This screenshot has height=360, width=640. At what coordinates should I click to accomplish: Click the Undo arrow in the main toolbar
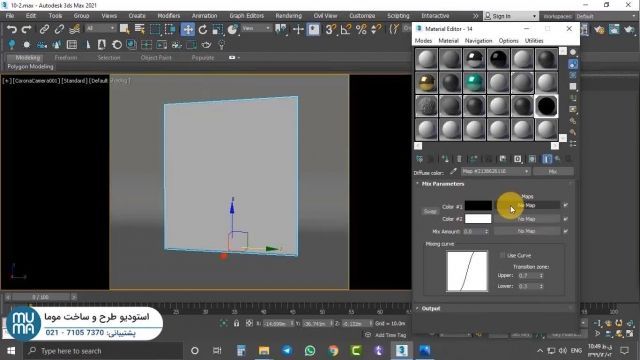pyautogui.click(x=12, y=29)
